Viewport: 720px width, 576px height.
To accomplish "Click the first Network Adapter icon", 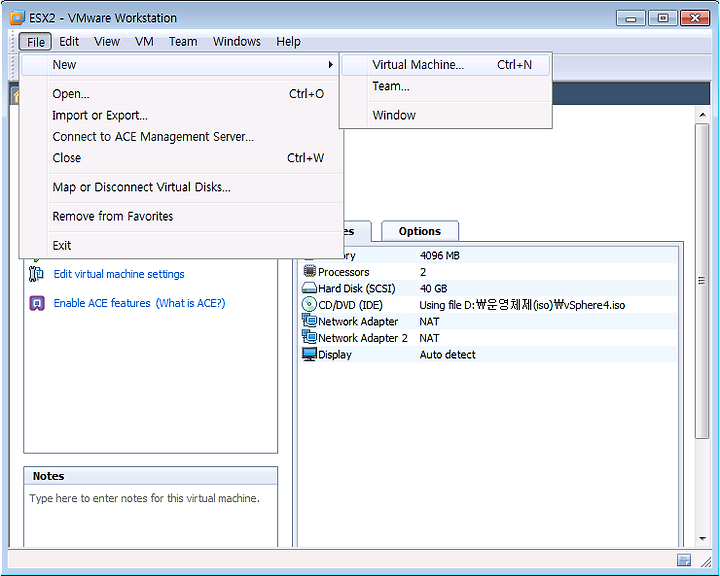I will click(309, 320).
